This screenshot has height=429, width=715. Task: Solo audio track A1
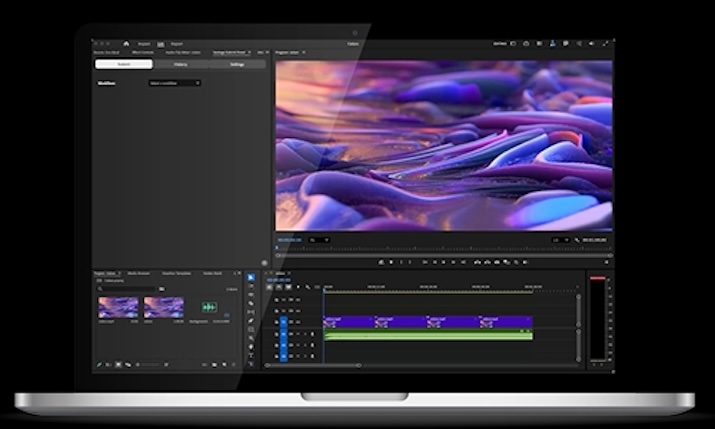(305, 334)
